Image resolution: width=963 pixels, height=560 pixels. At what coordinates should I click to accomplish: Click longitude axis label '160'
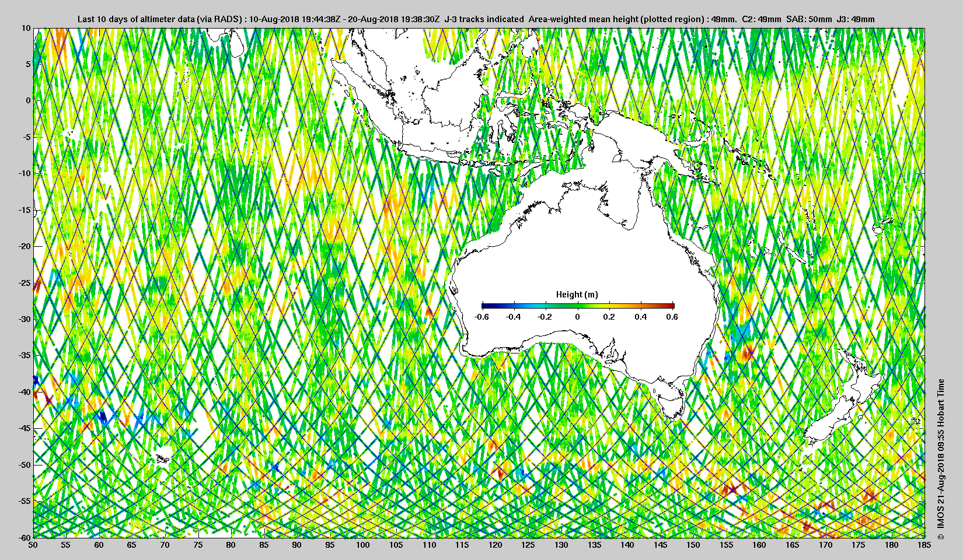click(759, 545)
